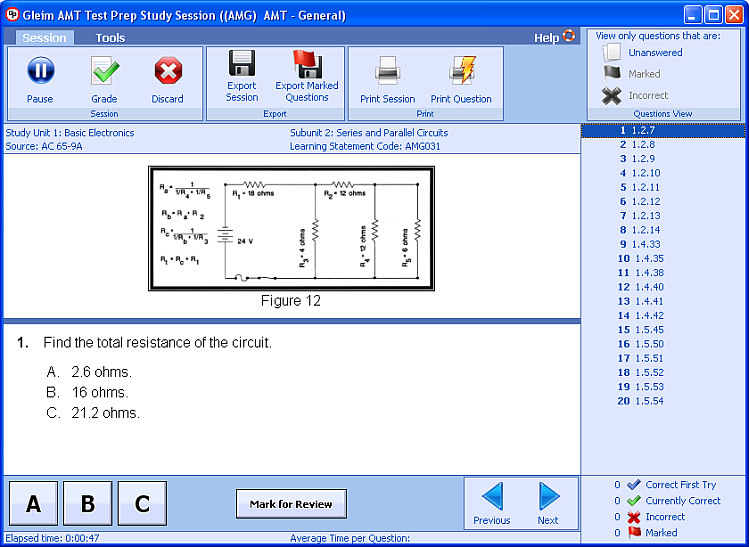Choose answer A
The width and height of the screenshot is (749, 547).
coord(34,504)
